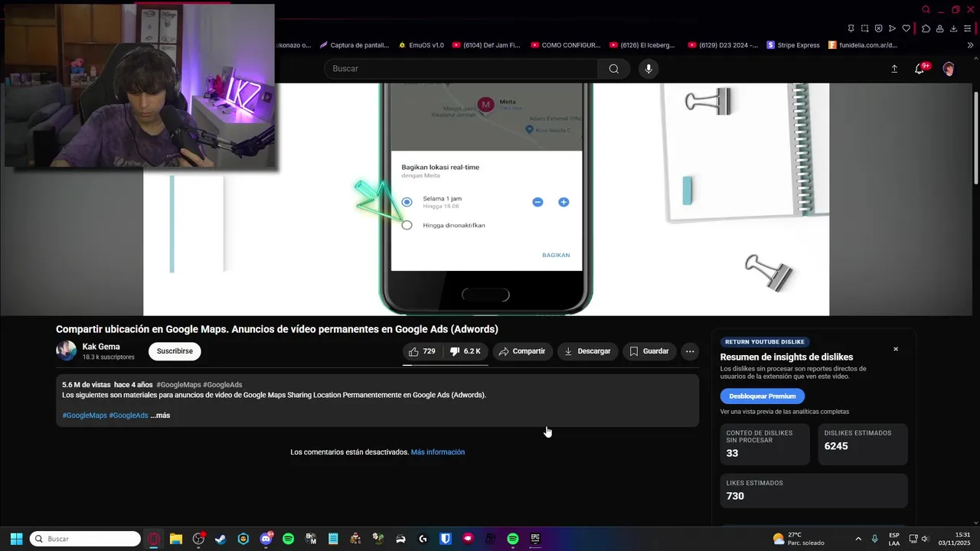The image size is (980, 551).
Task: Open the Windows Start menu
Action: pos(16,539)
